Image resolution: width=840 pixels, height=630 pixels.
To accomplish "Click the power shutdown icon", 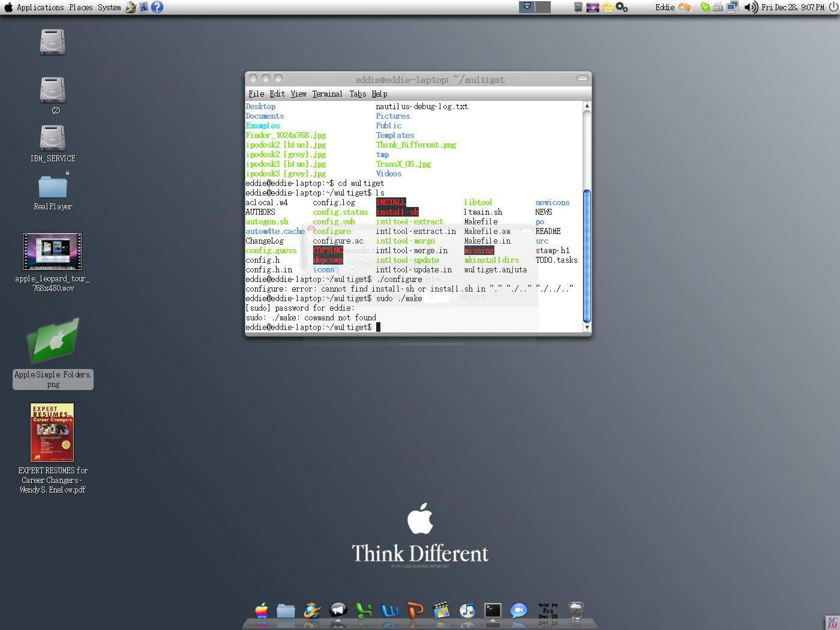I will click(833, 7).
